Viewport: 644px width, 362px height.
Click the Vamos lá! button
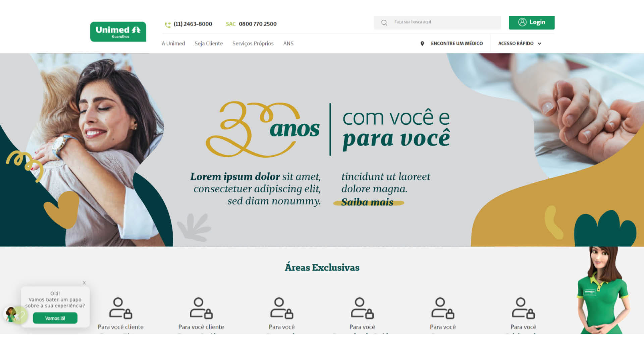point(55,318)
